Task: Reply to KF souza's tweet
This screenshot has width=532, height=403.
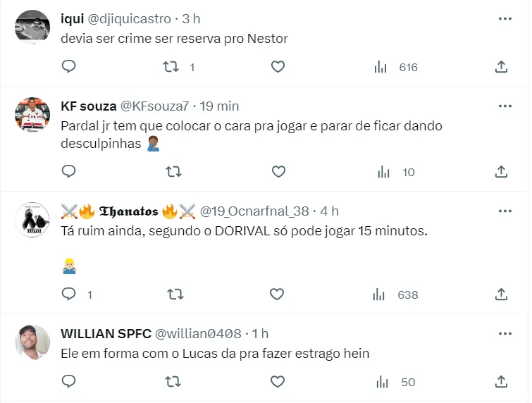Action: pyautogui.click(x=68, y=171)
